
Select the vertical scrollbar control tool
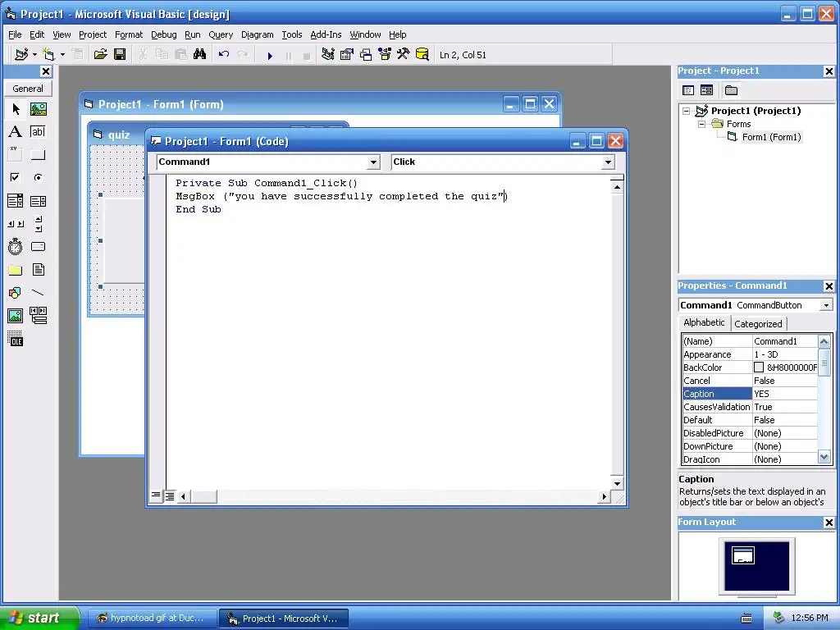pyautogui.click(x=38, y=224)
